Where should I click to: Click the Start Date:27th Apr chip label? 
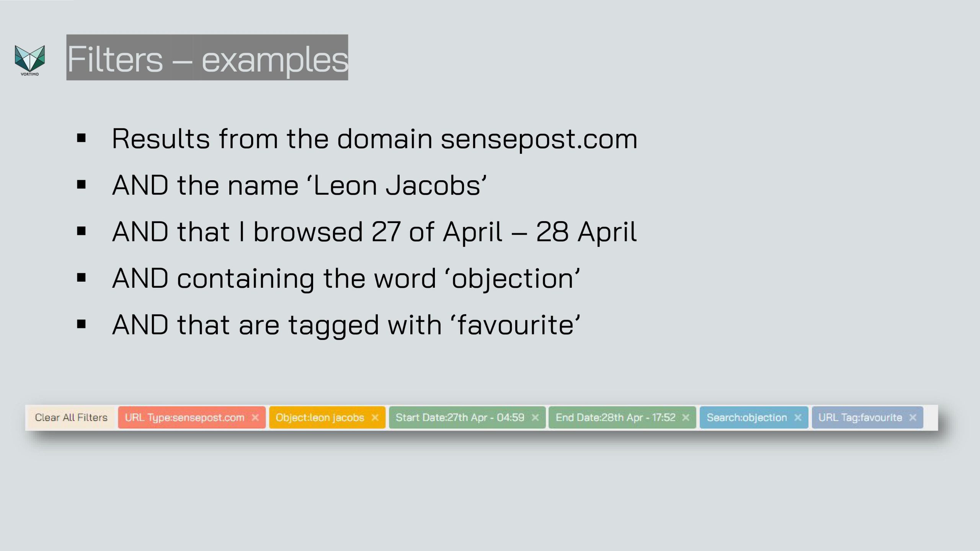coord(460,417)
